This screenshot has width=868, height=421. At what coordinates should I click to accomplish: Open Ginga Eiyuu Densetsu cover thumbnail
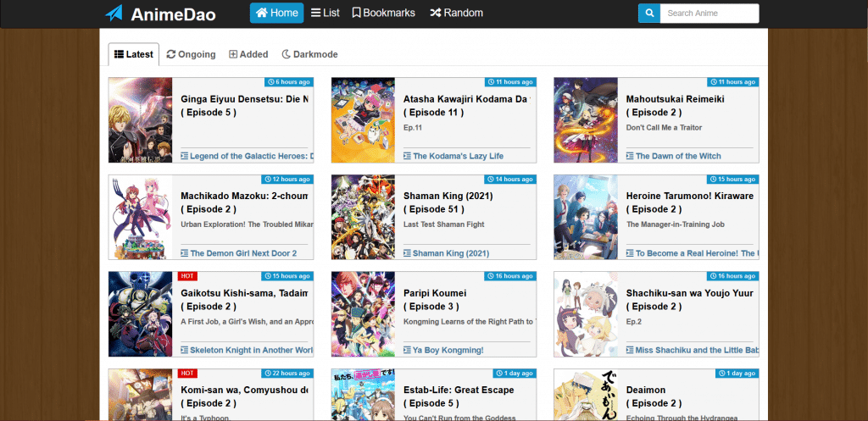(141, 120)
